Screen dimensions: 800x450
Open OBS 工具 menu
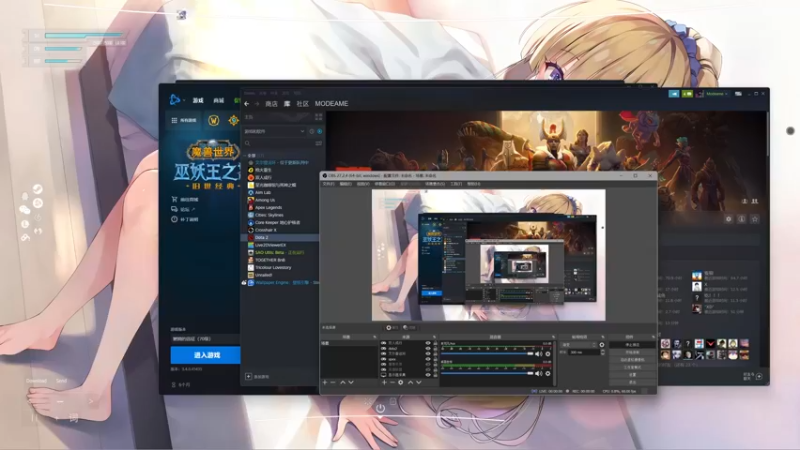[456, 184]
